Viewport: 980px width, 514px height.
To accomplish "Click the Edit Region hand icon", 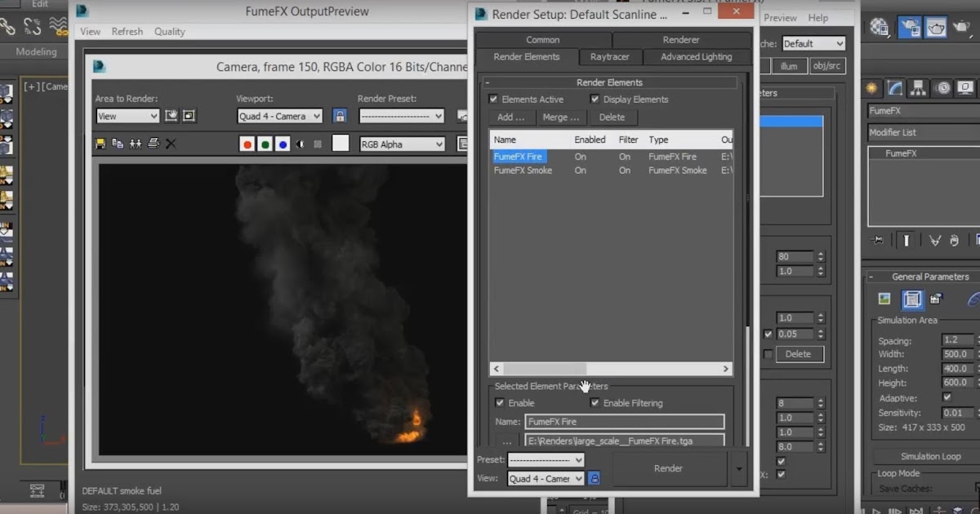I will pyautogui.click(x=171, y=116).
